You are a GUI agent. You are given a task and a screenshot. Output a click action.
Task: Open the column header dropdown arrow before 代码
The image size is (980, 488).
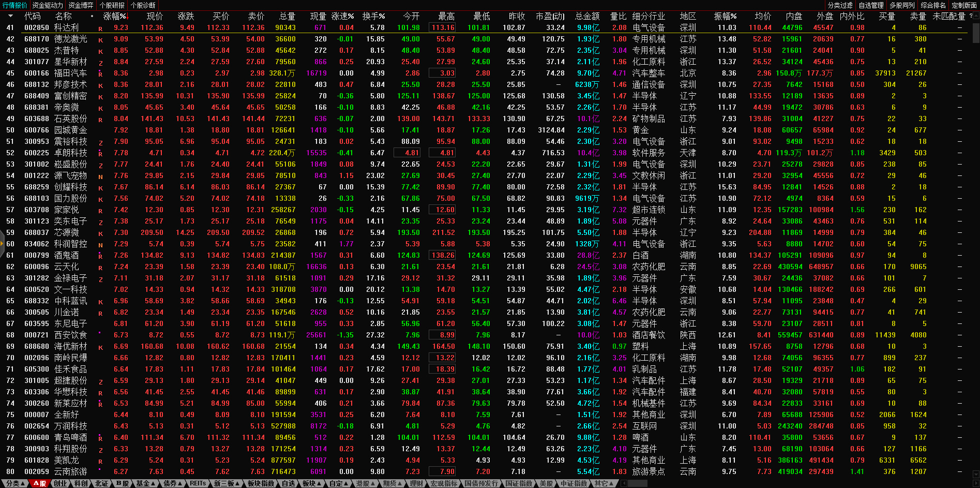pyautogui.click(x=10, y=16)
